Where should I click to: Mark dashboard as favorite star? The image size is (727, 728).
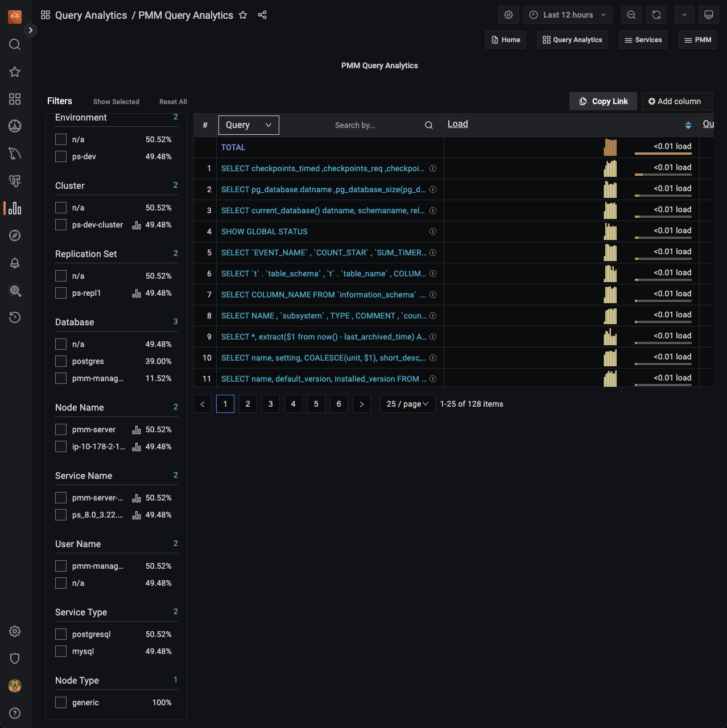tap(243, 15)
